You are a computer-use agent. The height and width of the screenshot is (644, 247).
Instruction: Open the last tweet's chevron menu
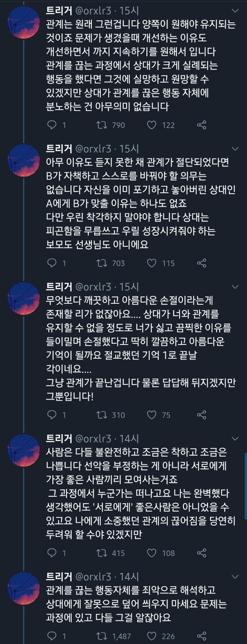(235, 577)
